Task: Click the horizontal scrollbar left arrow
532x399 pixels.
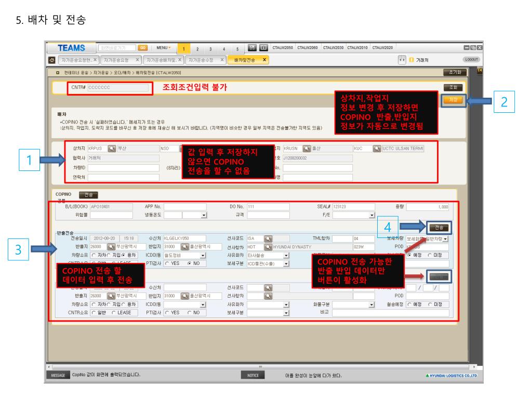Action: point(49,367)
